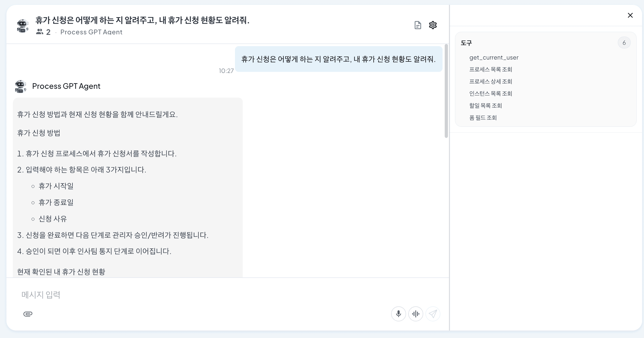Select get_current_user tool
644x338 pixels.
pyautogui.click(x=494, y=58)
